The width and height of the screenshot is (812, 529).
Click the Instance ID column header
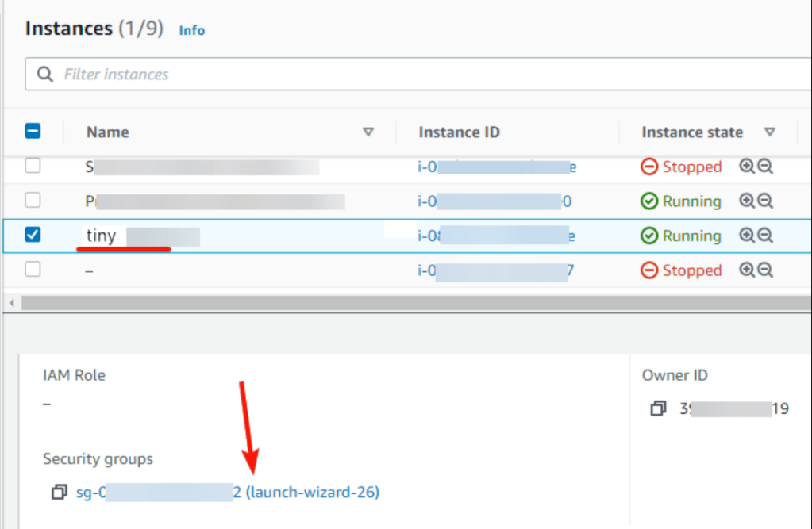click(459, 132)
